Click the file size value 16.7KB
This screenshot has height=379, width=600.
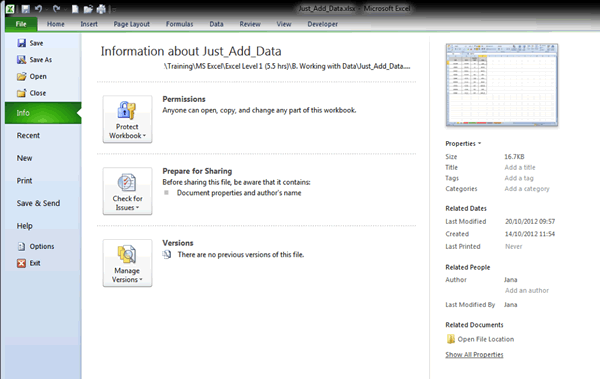tap(514, 157)
